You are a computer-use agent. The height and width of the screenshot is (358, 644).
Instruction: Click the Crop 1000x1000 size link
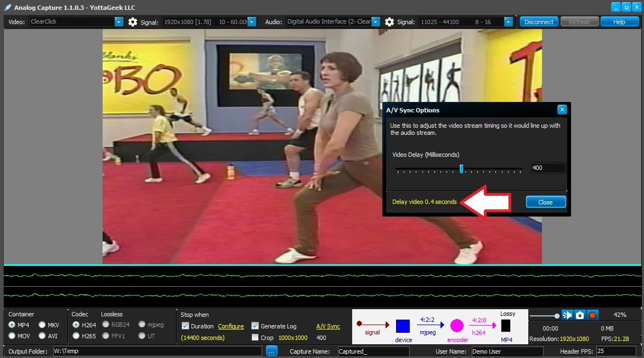click(293, 338)
